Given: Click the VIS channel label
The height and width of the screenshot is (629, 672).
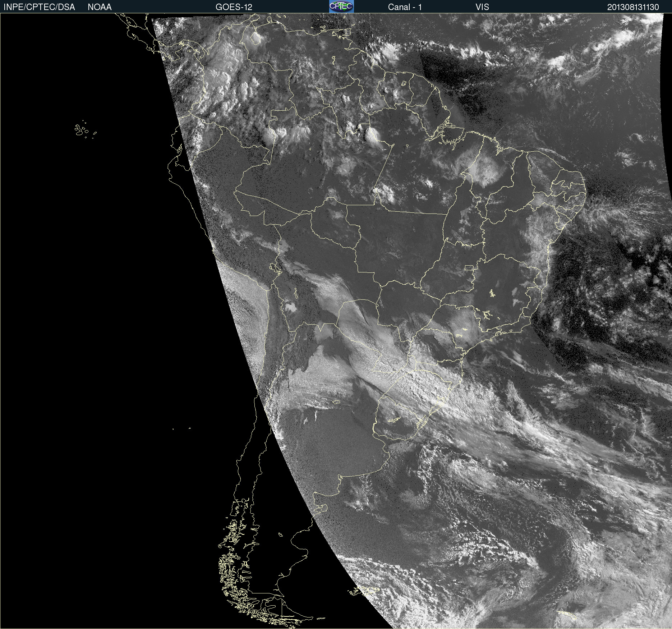Looking at the screenshot, I should pos(482,7).
